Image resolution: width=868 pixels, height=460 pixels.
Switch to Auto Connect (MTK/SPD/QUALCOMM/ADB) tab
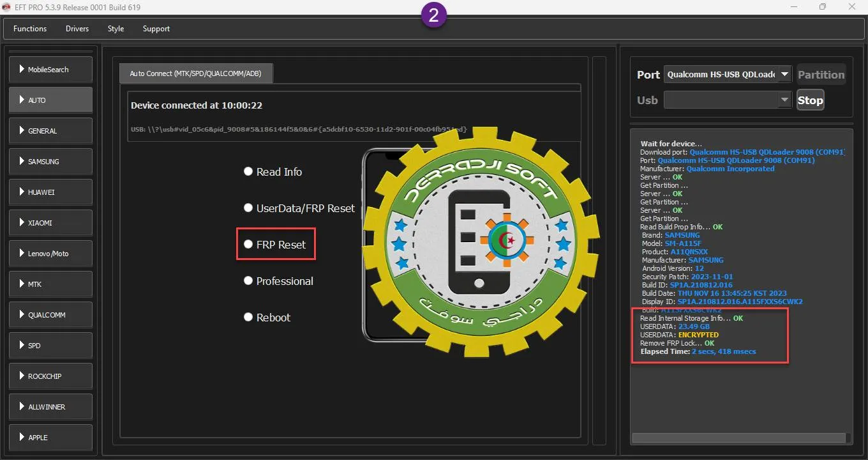click(197, 73)
